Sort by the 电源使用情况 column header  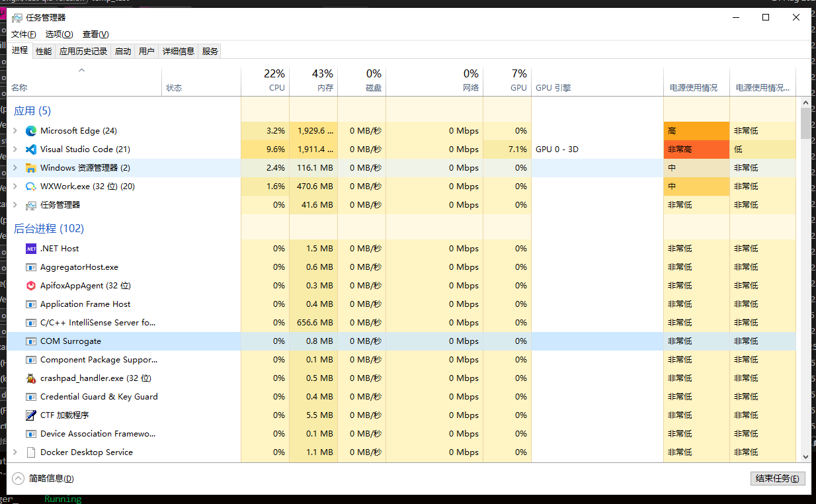[696, 81]
